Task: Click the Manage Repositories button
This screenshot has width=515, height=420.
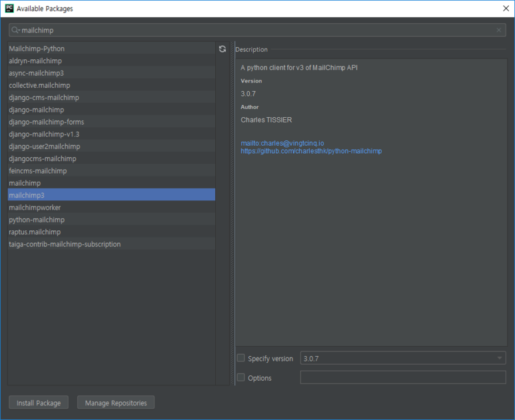Action: (x=116, y=403)
